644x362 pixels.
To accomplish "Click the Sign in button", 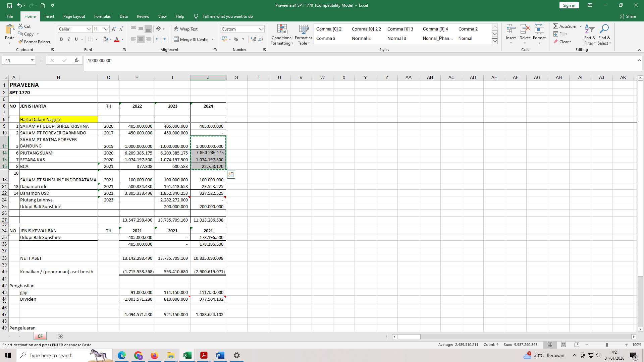I will click(x=569, y=5).
